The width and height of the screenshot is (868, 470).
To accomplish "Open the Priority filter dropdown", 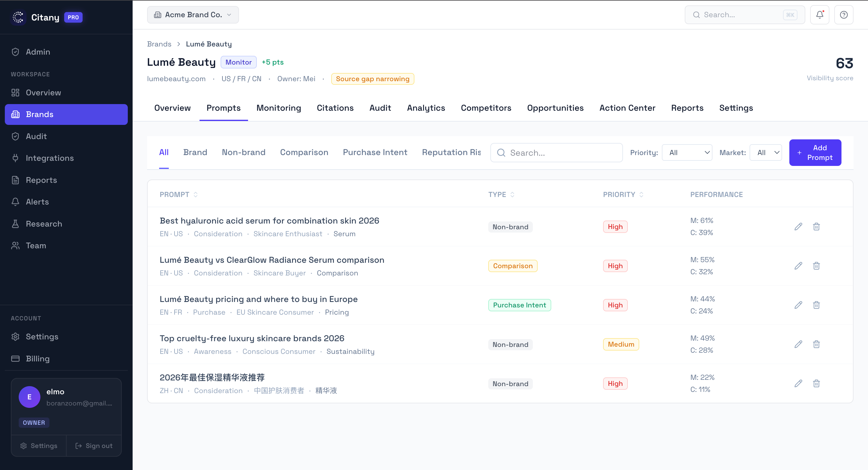I will pos(687,153).
